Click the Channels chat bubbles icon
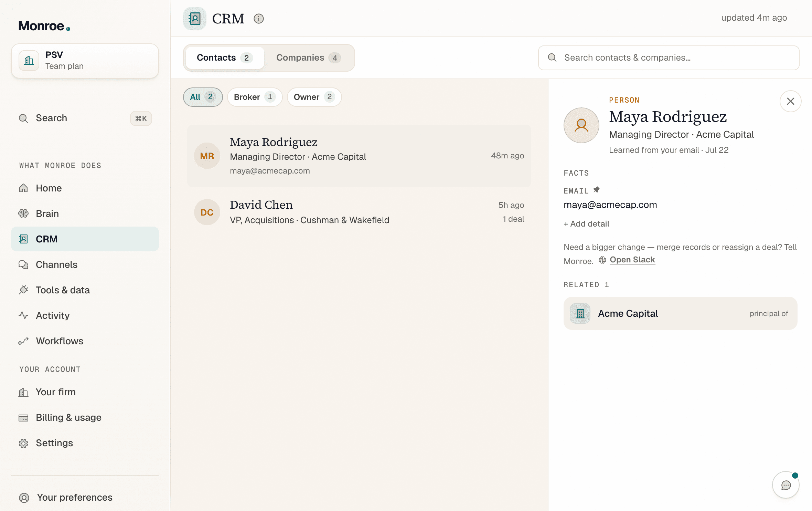812x511 pixels. (23, 264)
